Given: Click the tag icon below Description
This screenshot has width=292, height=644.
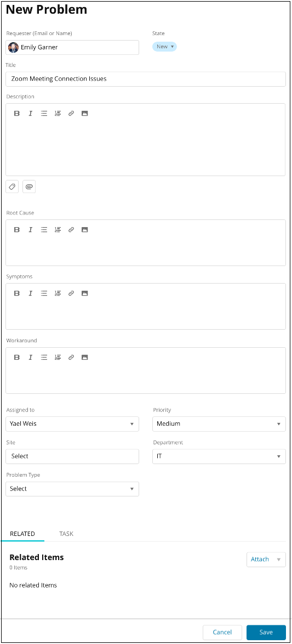Looking at the screenshot, I should pos(12,187).
